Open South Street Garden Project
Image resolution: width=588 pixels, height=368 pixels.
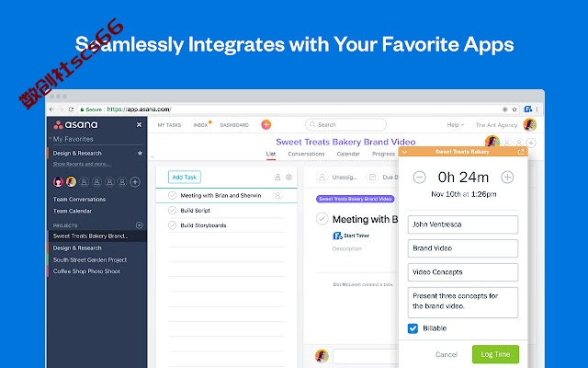pyautogui.click(x=90, y=259)
